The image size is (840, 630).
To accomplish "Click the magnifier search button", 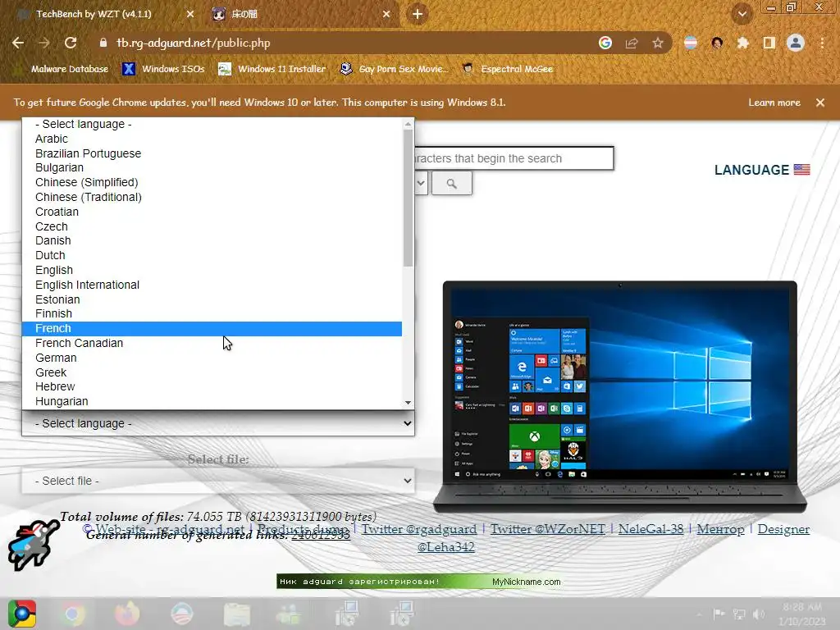I will 452,184.
